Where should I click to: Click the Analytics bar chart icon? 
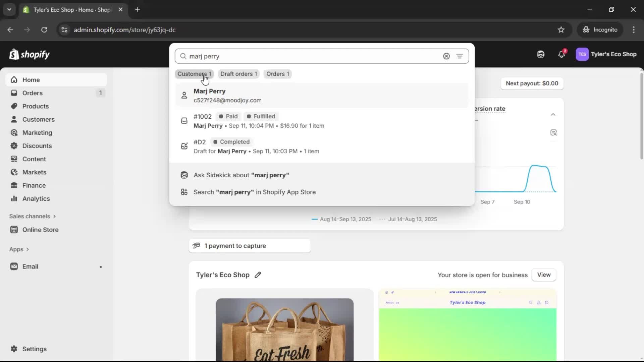pyautogui.click(x=14, y=199)
